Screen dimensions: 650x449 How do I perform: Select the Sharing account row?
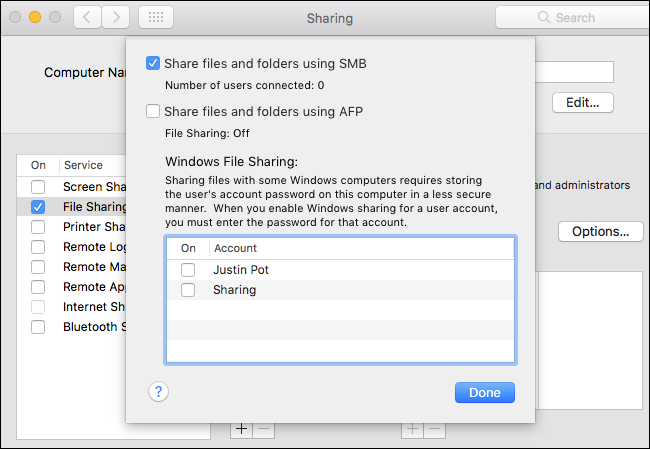pyautogui.click(x=340, y=290)
